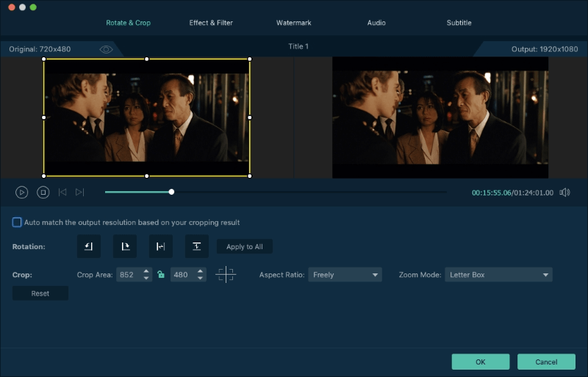Open the Aspect Ratio dropdown
This screenshot has height=377, width=588.
pyautogui.click(x=345, y=275)
